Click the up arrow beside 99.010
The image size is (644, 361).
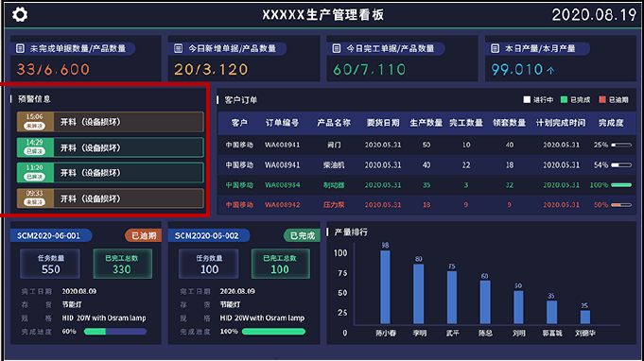pyautogui.click(x=550, y=71)
